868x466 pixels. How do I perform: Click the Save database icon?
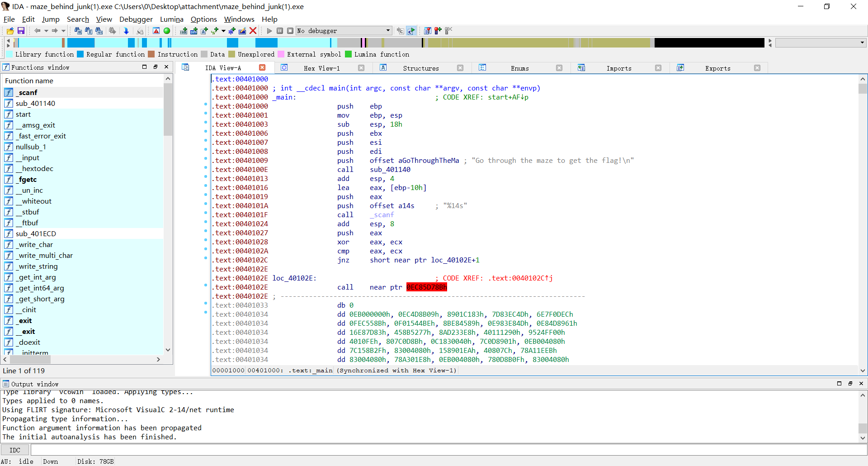coord(21,31)
